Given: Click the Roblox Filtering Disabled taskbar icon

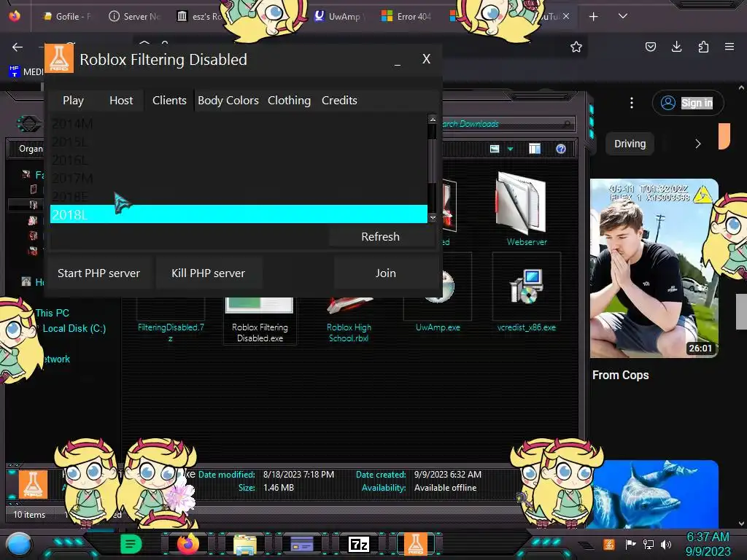Looking at the screenshot, I should 415,544.
